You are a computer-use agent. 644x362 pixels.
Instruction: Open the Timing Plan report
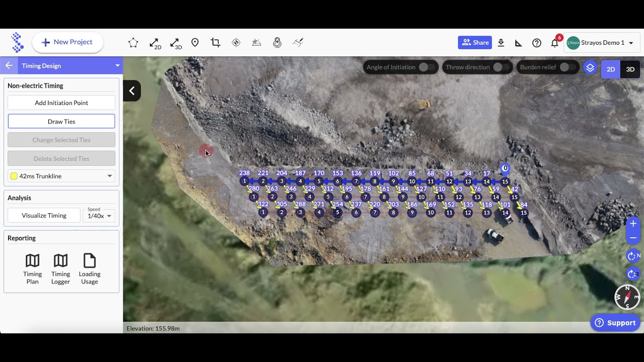tap(32, 269)
